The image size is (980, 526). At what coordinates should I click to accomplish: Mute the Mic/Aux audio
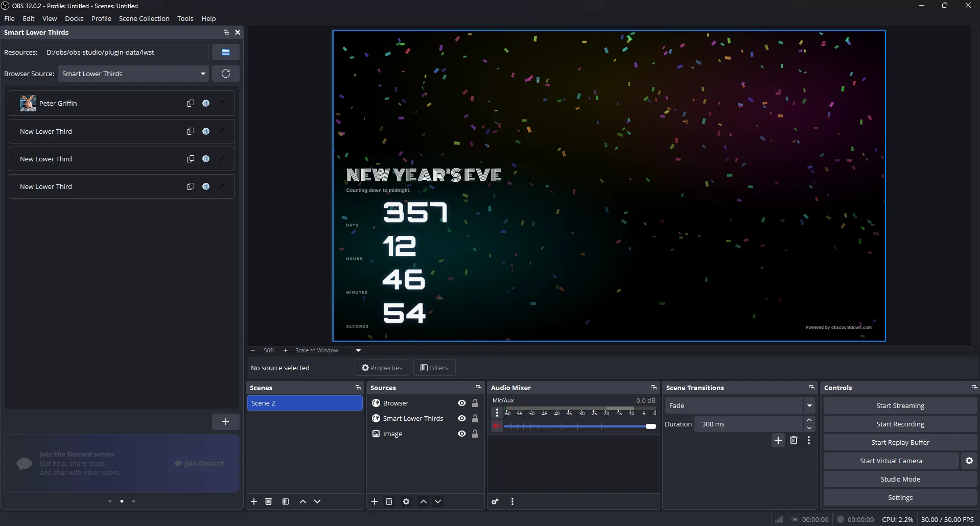pyautogui.click(x=497, y=425)
